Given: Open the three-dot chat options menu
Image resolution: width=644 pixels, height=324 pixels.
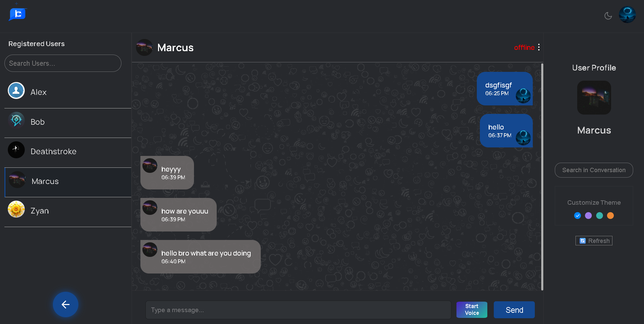Looking at the screenshot, I should 539,47.
